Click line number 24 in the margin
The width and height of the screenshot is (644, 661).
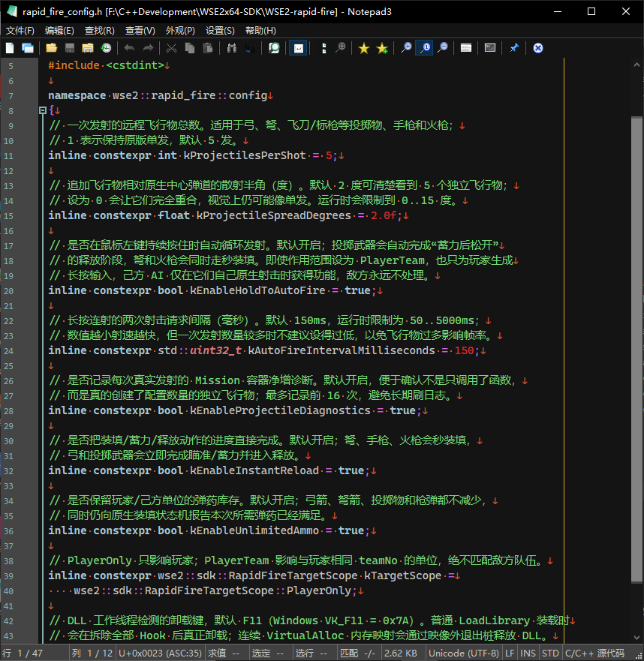pyautogui.click(x=9, y=351)
